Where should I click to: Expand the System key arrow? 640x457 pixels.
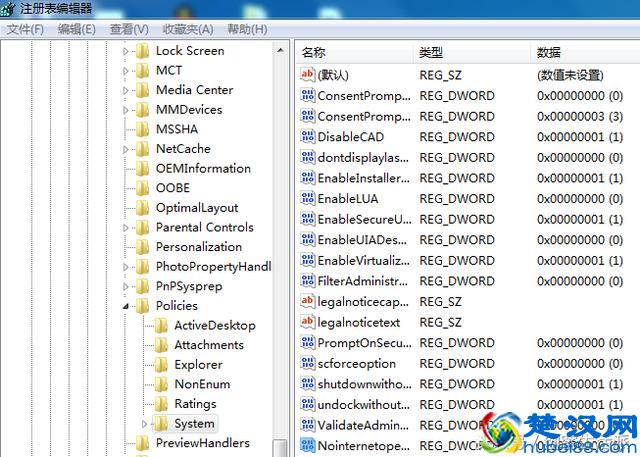click(x=144, y=424)
